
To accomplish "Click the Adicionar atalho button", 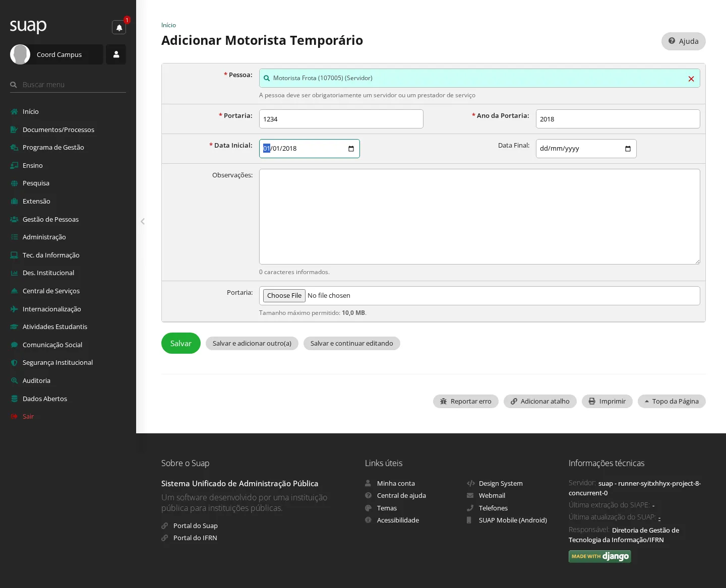I will [540, 401].
